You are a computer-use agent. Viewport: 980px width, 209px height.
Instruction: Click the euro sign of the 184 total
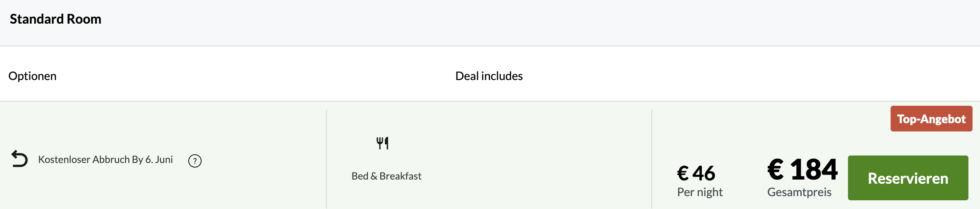point(776,170)
